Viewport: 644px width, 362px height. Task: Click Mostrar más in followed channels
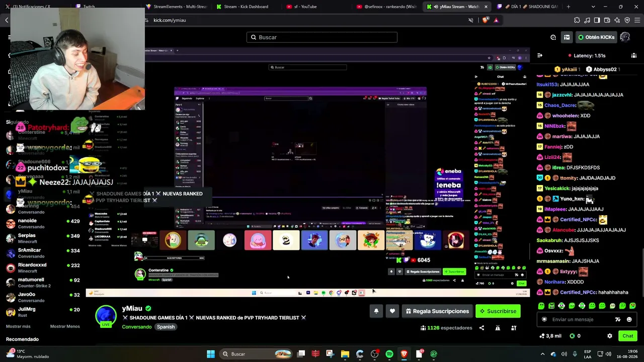[x=18, y=326]
